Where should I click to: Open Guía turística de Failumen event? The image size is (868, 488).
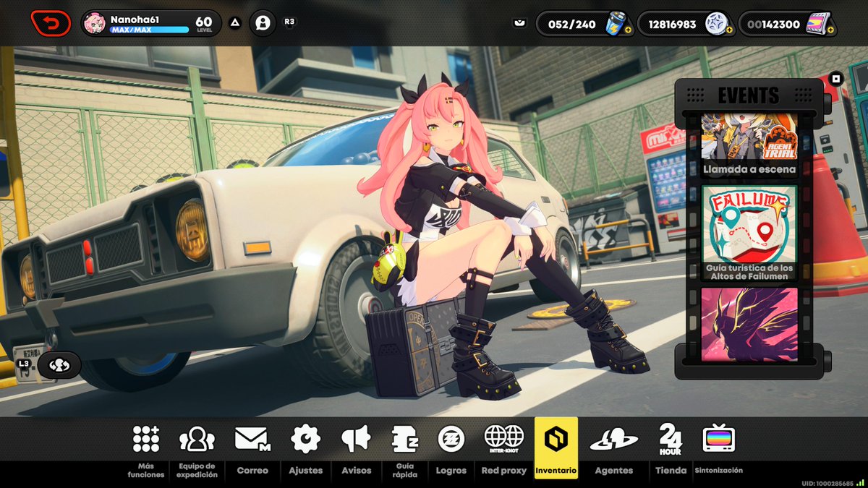[x=749, y=234]
